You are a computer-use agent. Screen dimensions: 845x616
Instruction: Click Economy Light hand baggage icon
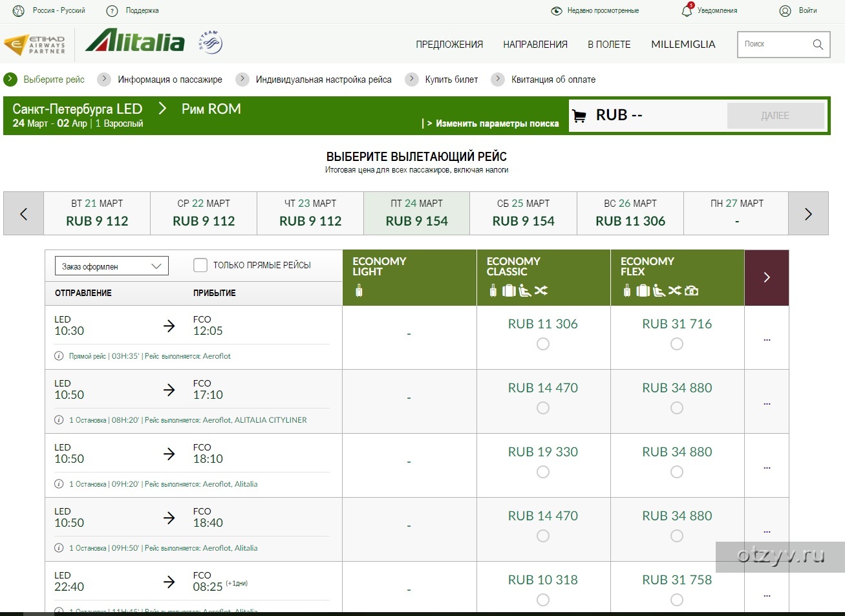(359, 291)
